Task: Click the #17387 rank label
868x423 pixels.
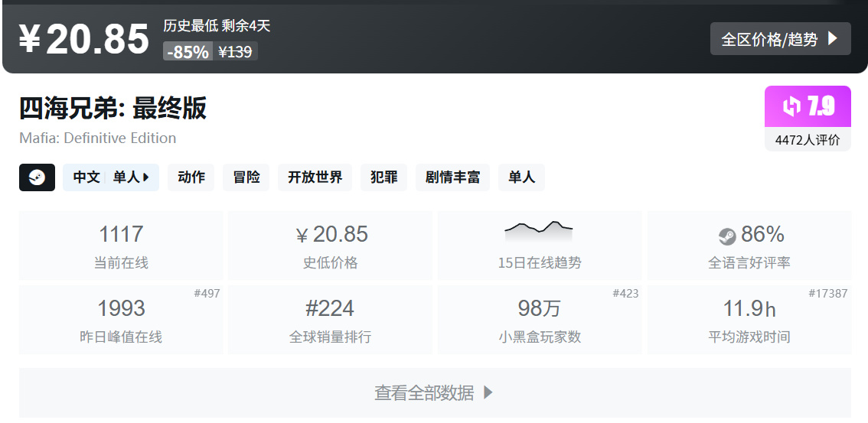Action: (x=828, y=294)
